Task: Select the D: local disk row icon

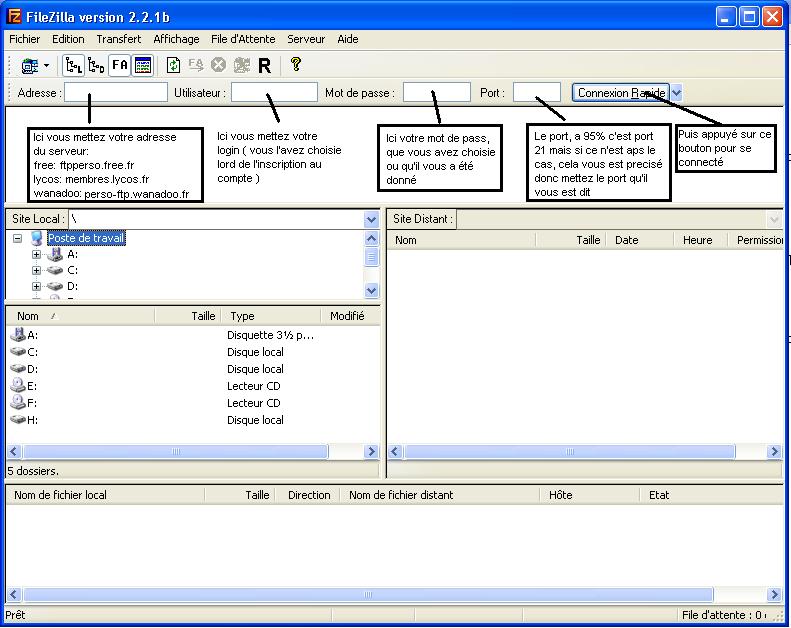Action: coord(18,369)
